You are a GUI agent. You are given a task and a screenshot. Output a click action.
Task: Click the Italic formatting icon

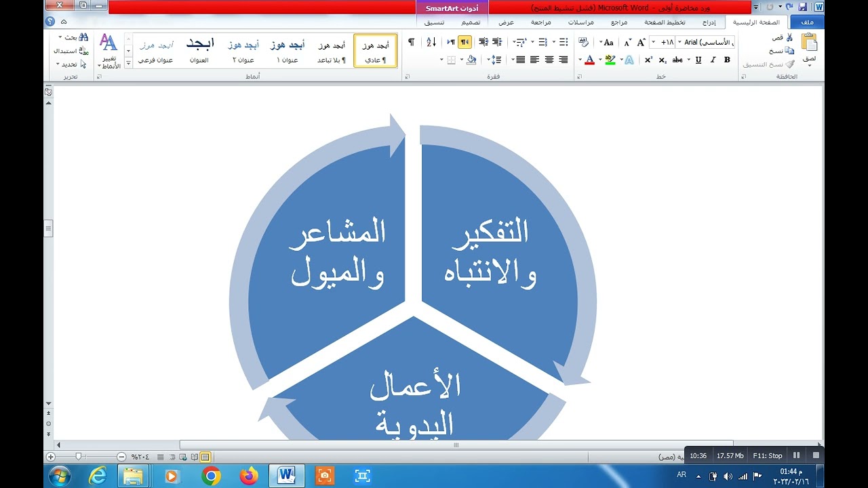(713, 60)
